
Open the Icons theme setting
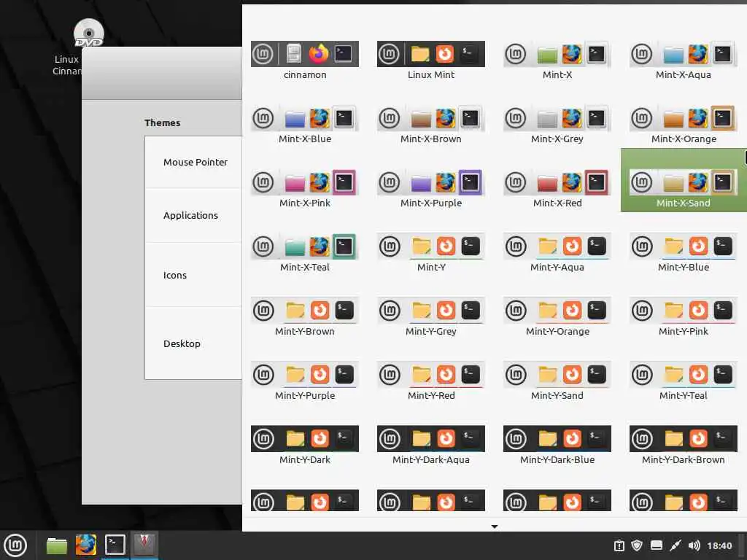coord(194,275)
